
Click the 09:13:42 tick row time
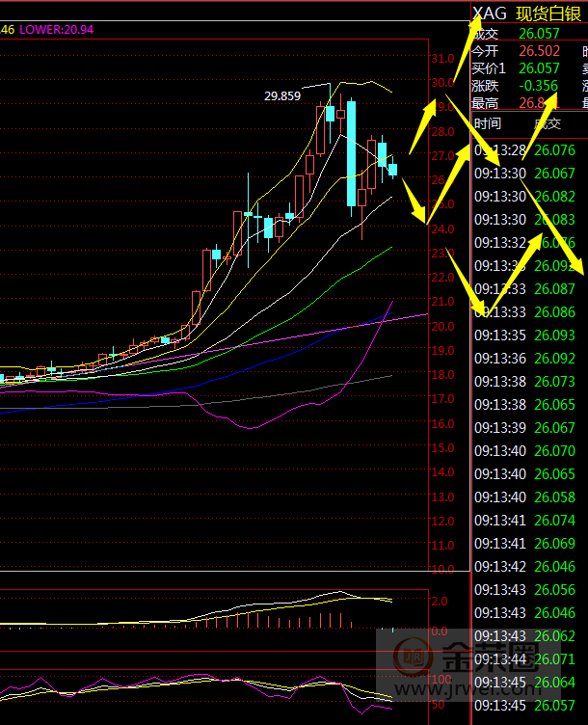point(500,567)
